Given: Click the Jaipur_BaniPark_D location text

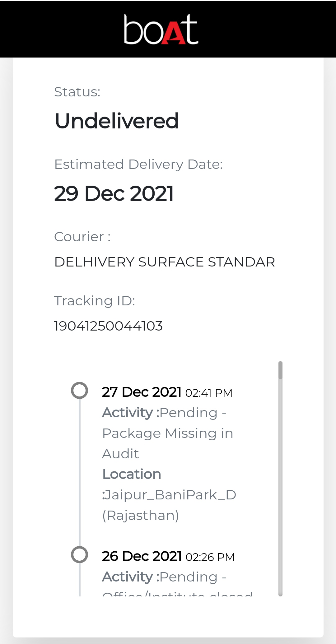Looking at the screenshot, I should pos(170,495).
